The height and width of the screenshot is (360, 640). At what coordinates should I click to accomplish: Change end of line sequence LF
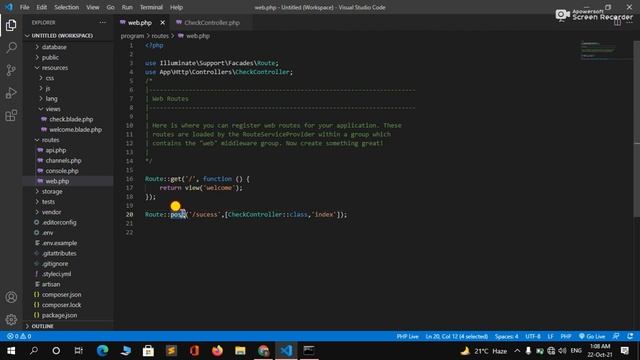(x=550, y=336)
